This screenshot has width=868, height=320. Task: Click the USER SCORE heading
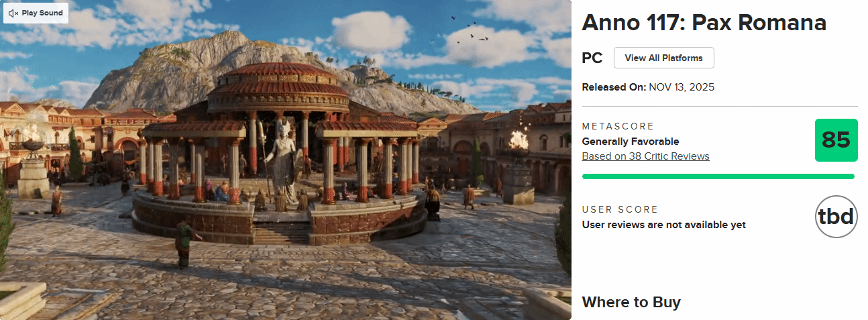[620, 210]
